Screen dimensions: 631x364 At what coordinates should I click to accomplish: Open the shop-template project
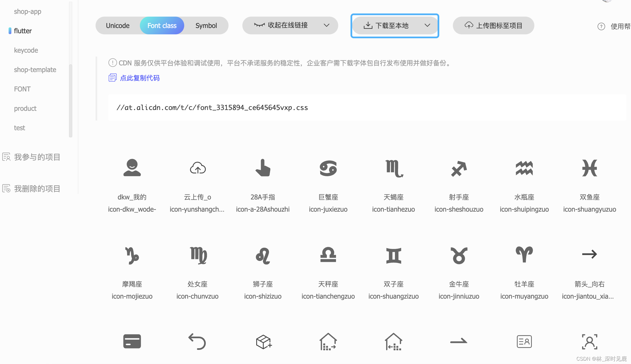pyautogui.click(x=35, y=70)
